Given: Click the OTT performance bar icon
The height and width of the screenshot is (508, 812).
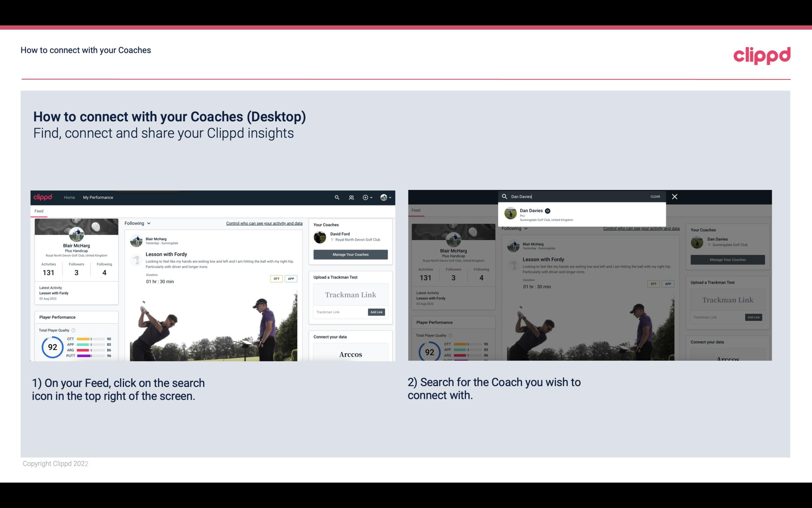Looking at the screenshot, I should coord(91,339).
